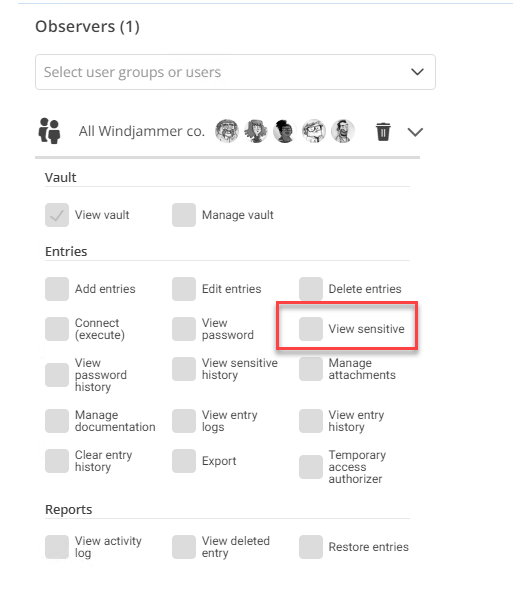Enable the Add entries permission
This screenshot has width=513, height=616.
pyautogui.click(x=57, y=289)
